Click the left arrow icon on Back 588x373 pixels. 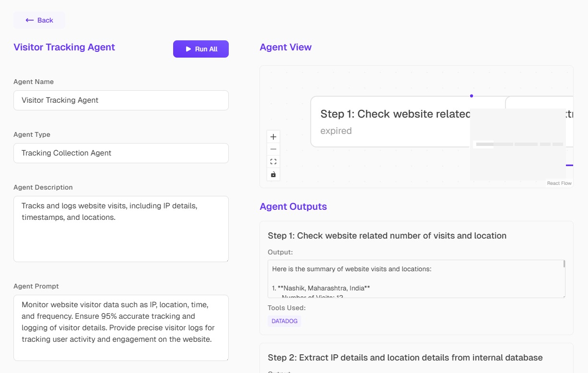pyautogui.click(x=30, y=20)
